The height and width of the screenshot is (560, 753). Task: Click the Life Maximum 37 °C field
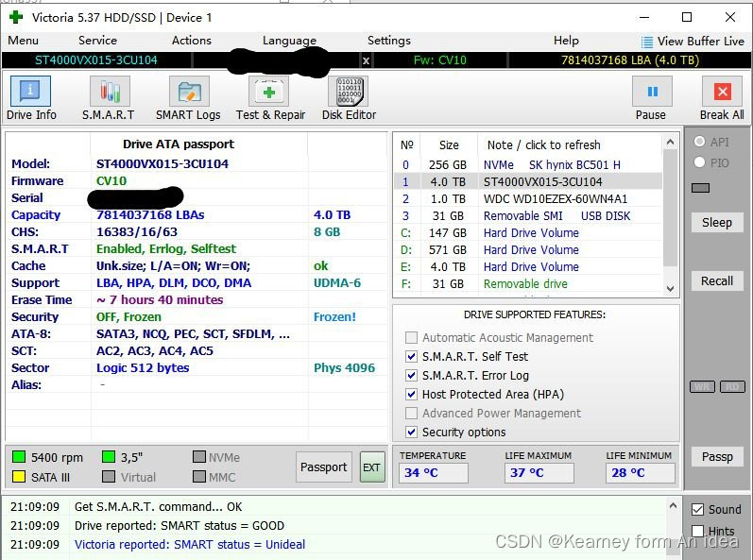(539, 473)
